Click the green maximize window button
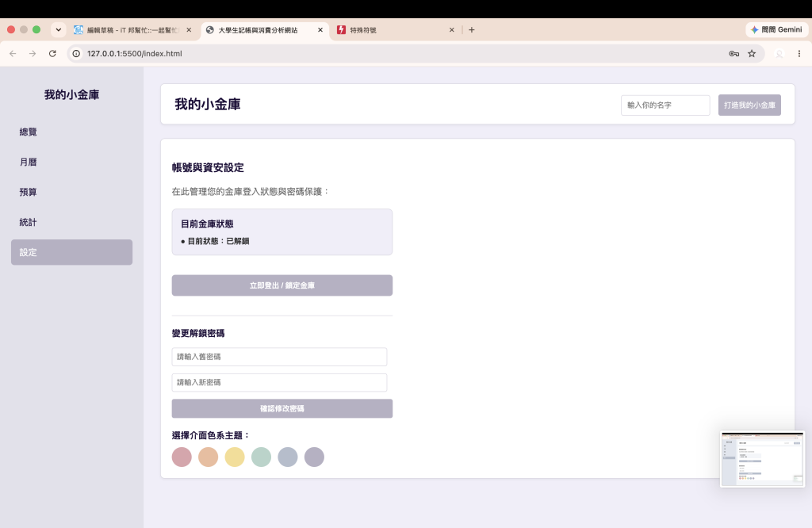The height and width of the screenshot is (528, 812). (36, 29)
